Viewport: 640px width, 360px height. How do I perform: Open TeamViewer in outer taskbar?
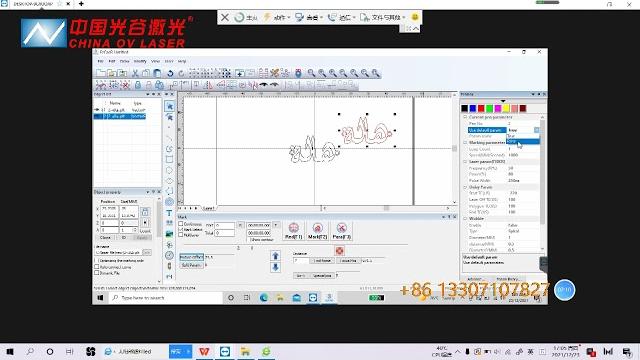click(x=224, y=351)
